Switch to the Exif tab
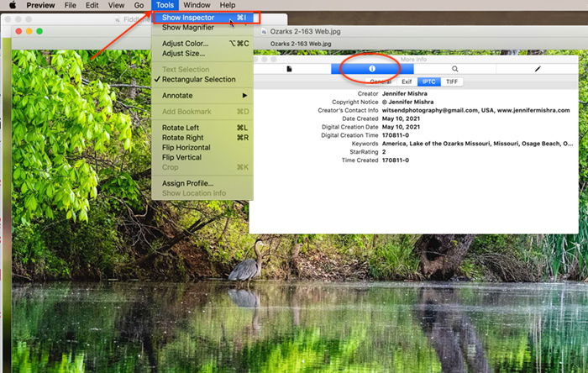This screenshot has height=373, width=588. [406, 82]
